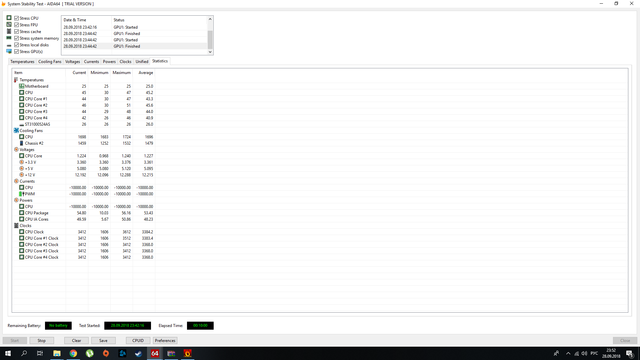640x360 pixels.
Task: Click the Stop button
Action: [x=42, y=340]
